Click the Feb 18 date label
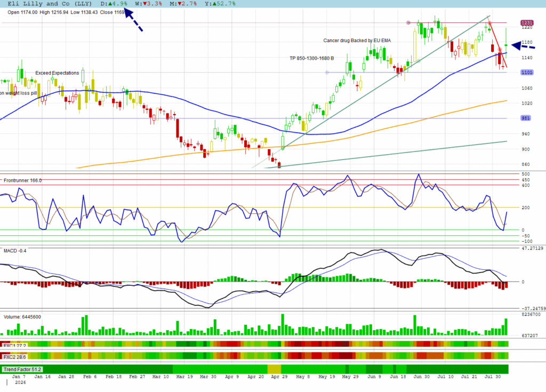The height and width of the screenshot is (392, 546). coord(114,377)
